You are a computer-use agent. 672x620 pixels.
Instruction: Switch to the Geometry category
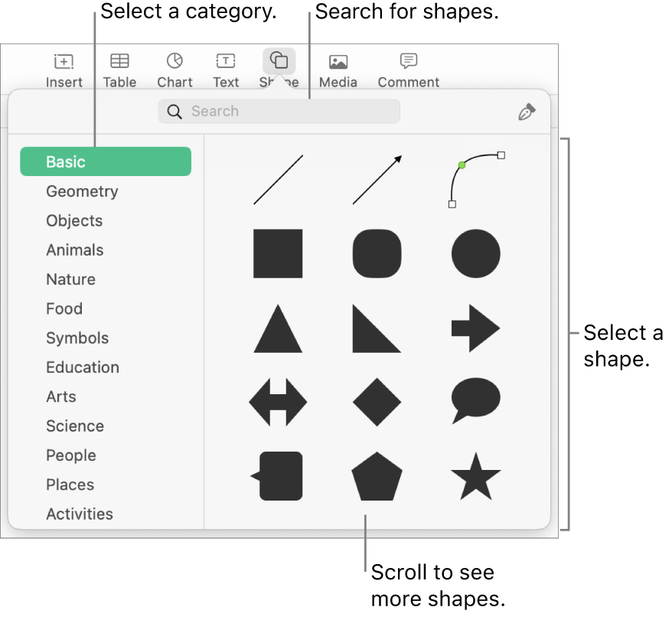81,191
